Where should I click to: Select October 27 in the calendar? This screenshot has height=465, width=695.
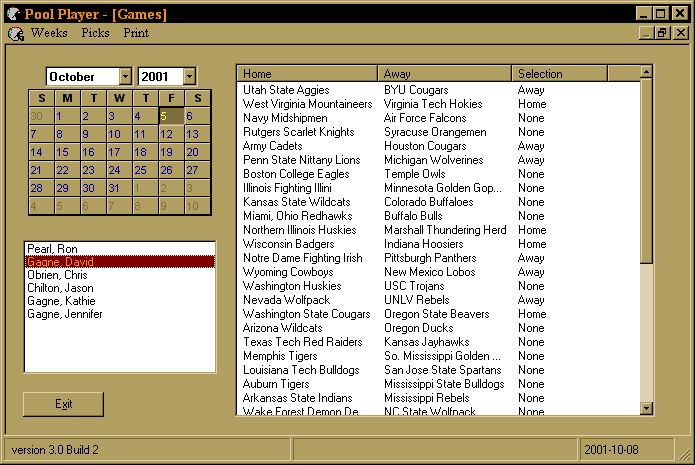point(197,170)
